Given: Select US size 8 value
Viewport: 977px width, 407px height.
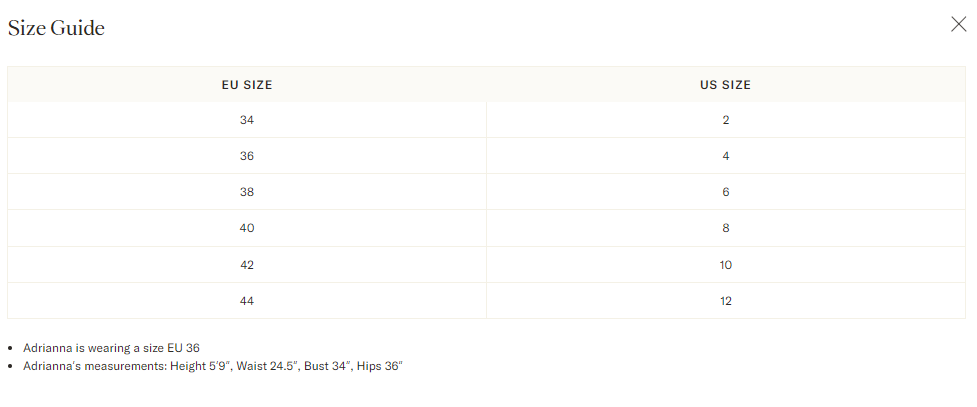Looking at the screenshot, I should click(725, 228).
